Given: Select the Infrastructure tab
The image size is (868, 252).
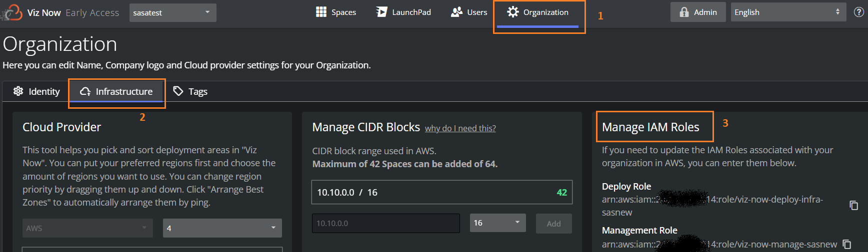Looking at the screenshot, I should 116,91.
